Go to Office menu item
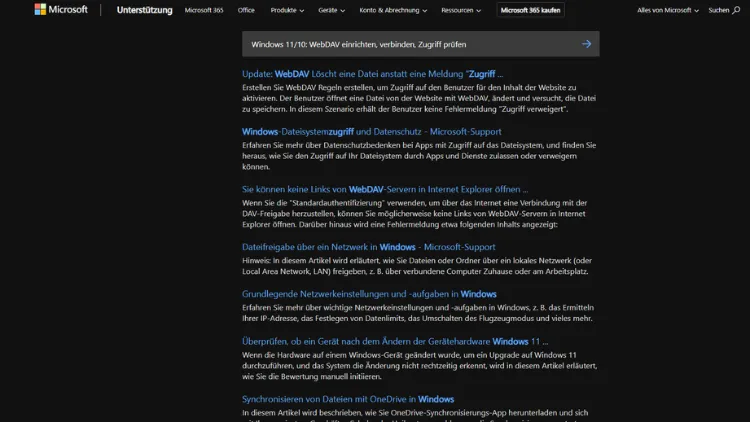The width and height of the screenshot is (750, 422). tap(246, 10)
